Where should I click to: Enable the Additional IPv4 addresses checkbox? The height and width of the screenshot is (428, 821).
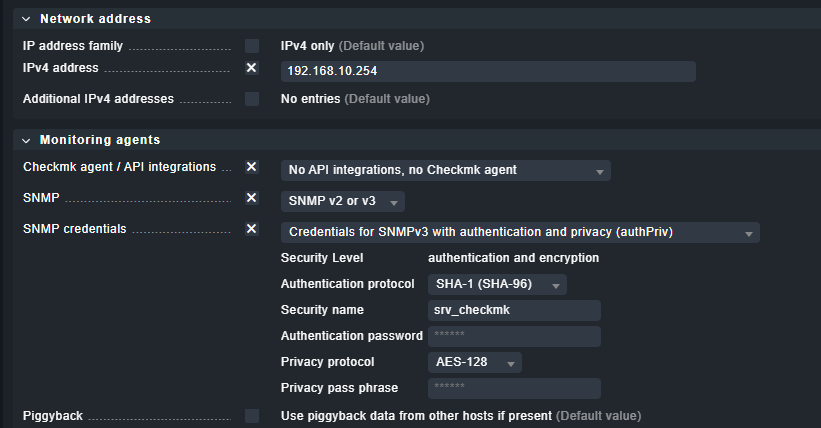[x=252, y=99]
